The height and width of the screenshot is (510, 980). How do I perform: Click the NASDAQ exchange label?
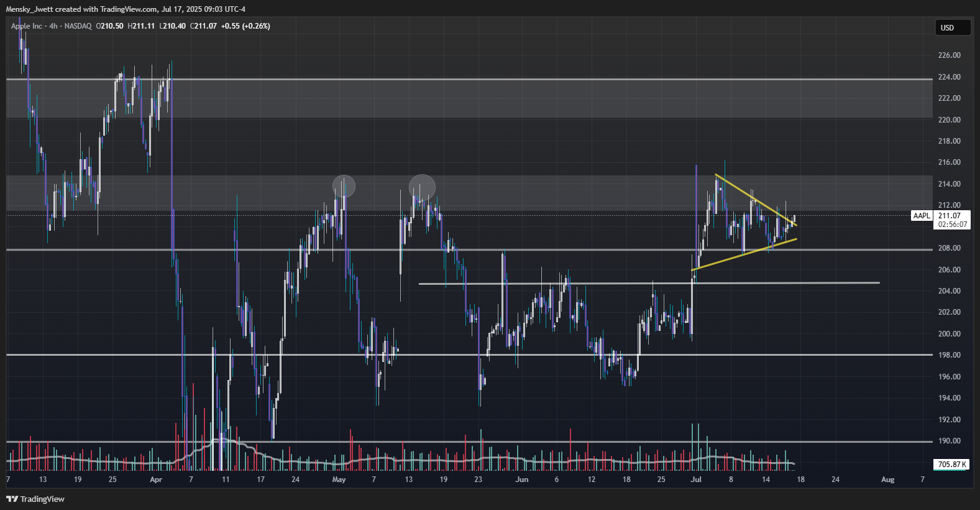78,26
